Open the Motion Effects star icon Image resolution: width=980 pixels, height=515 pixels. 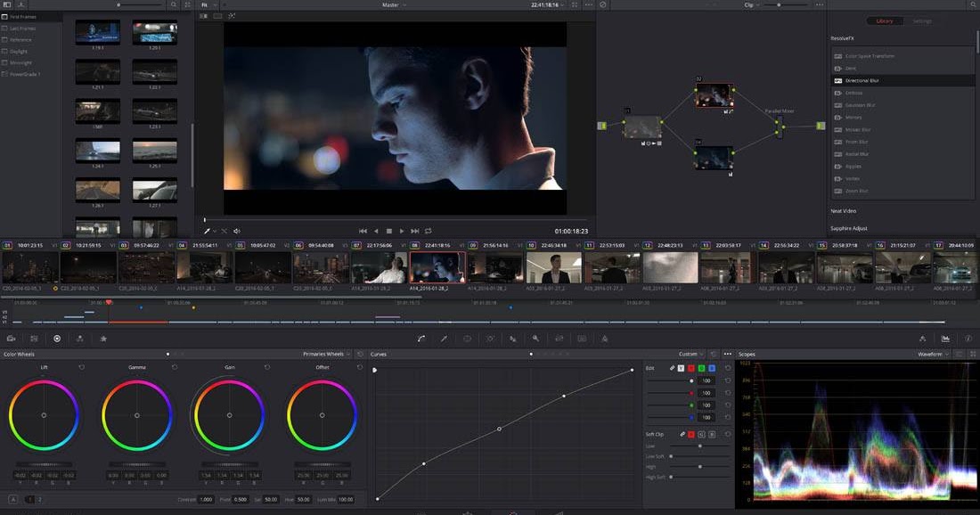click(x=103, y=338)
